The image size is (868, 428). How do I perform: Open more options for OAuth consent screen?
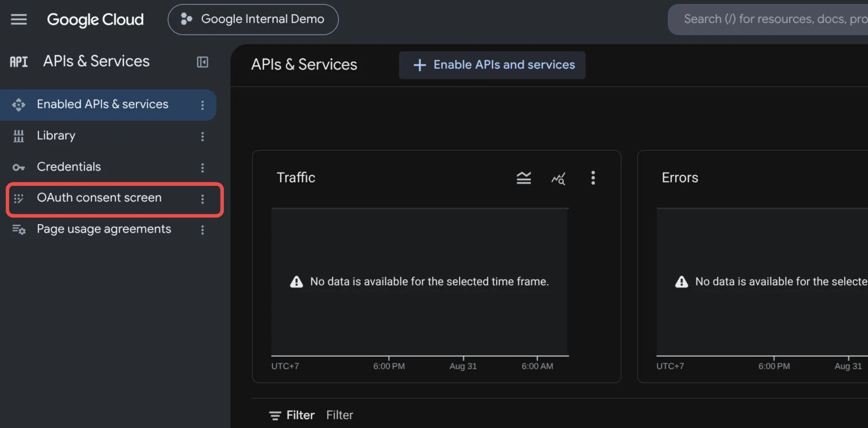pos(203,199)
